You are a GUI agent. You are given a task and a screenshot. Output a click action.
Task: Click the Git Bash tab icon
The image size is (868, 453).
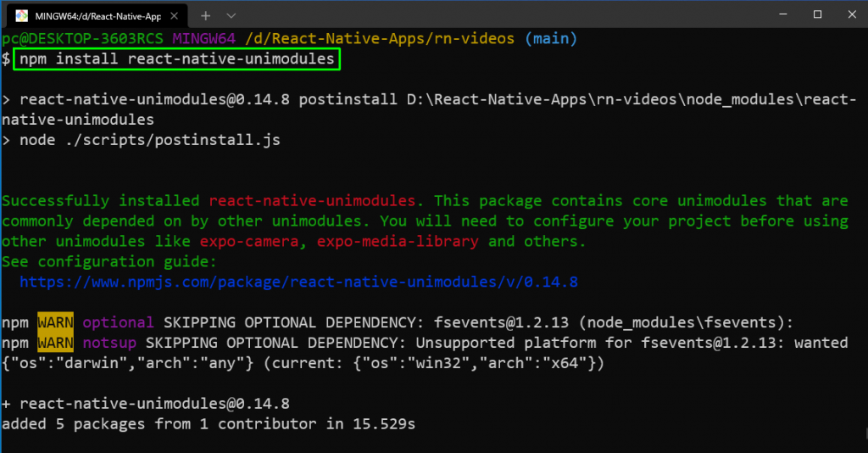(x=21, y=16)
